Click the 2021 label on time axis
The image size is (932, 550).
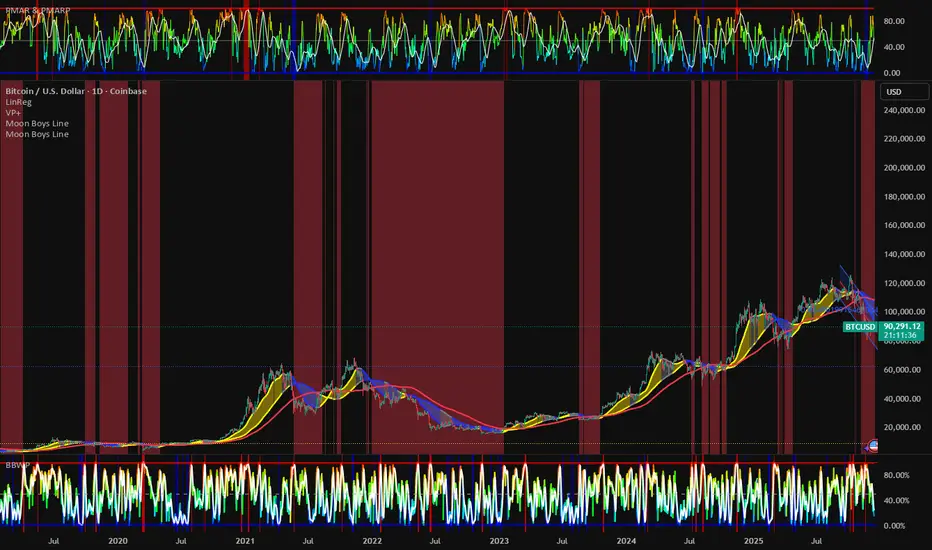245,540
